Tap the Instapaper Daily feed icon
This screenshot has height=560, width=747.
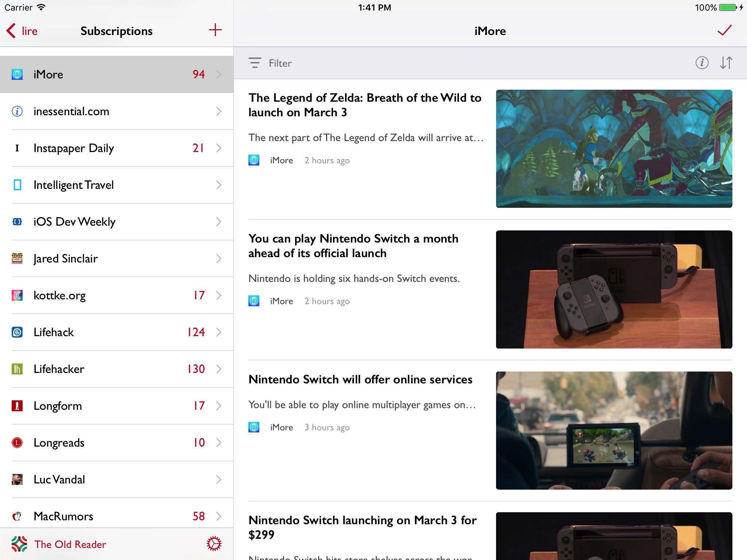pos(17,148)
